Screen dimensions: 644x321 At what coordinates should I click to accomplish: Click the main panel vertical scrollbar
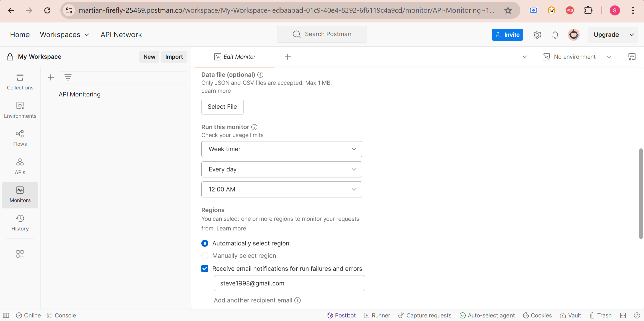pyautogui.click(x=641, y=194)
